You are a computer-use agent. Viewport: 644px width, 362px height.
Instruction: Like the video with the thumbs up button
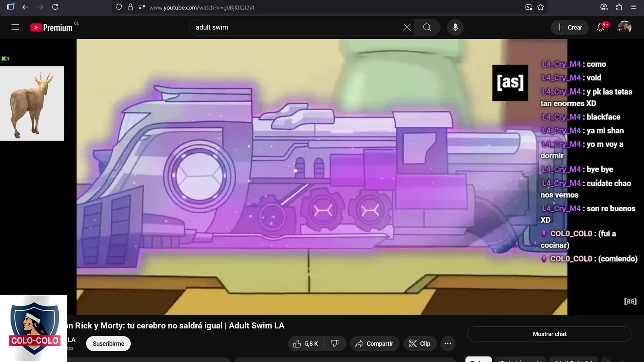point(306,344)
